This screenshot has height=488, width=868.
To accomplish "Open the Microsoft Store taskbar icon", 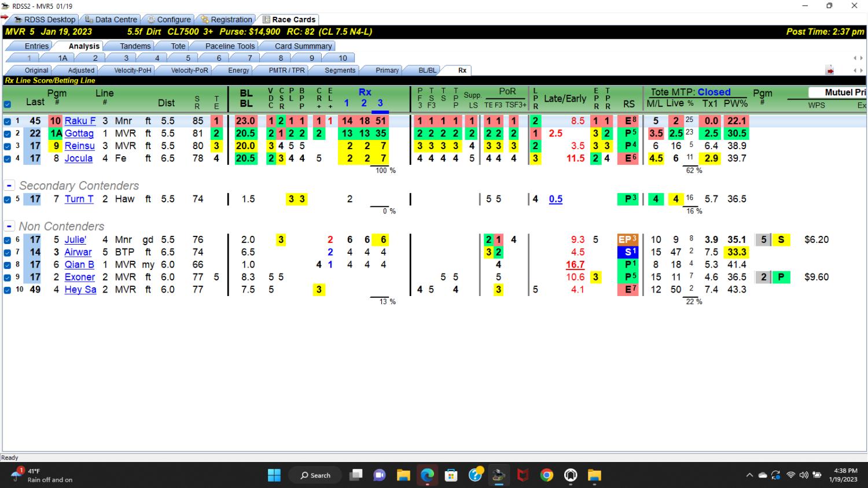I will coord(451,475).
